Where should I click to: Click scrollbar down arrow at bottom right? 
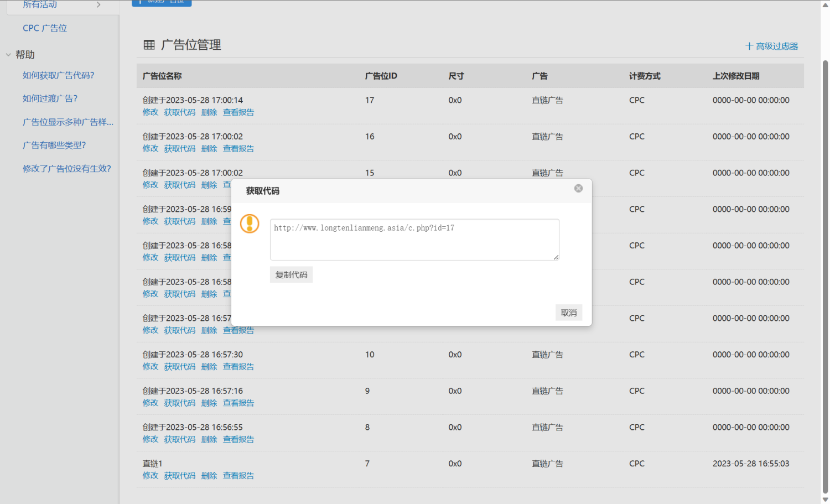click(825, 500)
